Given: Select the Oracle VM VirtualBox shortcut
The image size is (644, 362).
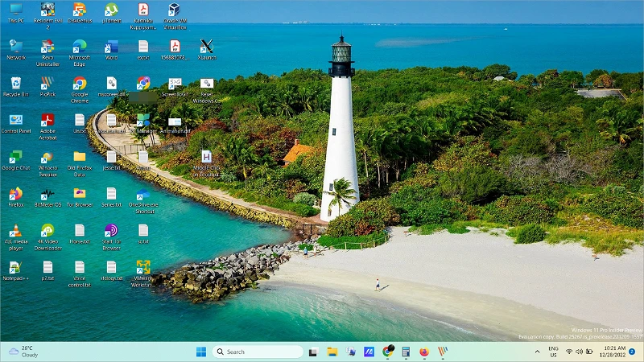Looking at the screenshot, I should (175, 16).
